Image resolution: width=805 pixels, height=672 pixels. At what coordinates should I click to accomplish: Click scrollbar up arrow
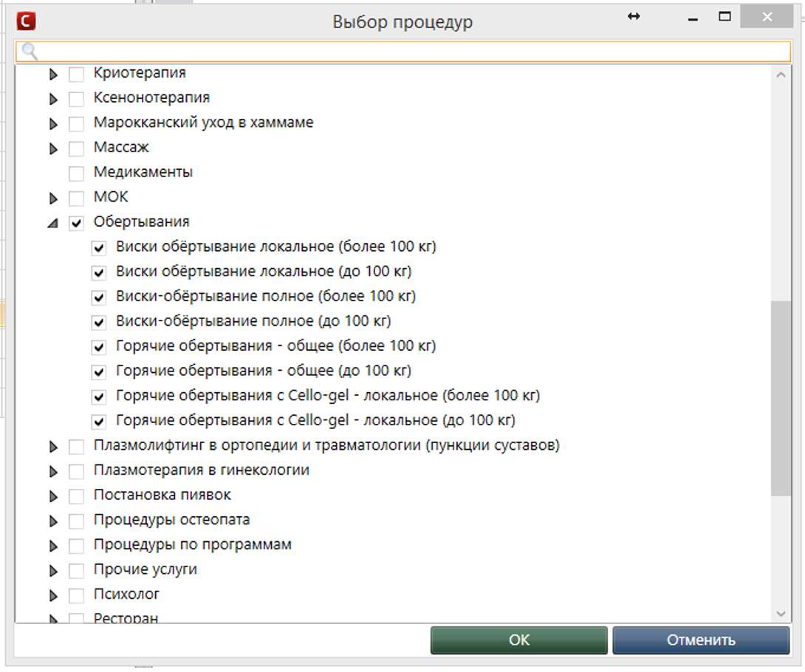[781, 74]
